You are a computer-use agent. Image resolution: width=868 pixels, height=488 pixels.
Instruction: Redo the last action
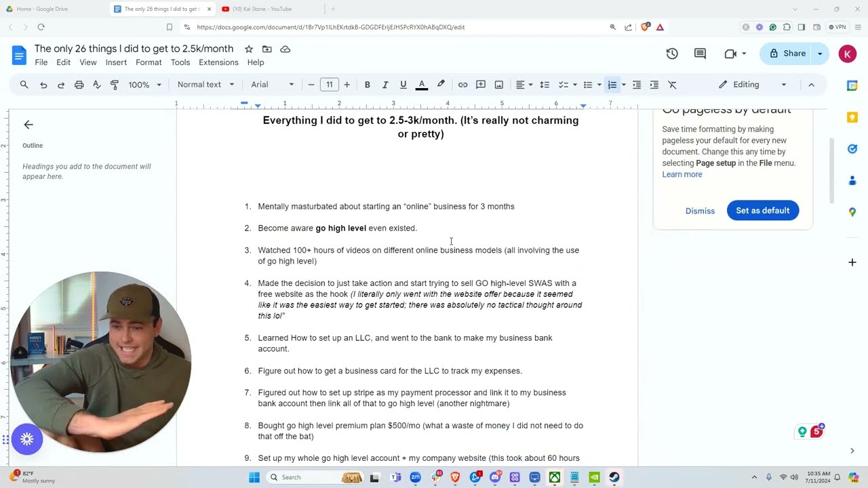(61, 85)
